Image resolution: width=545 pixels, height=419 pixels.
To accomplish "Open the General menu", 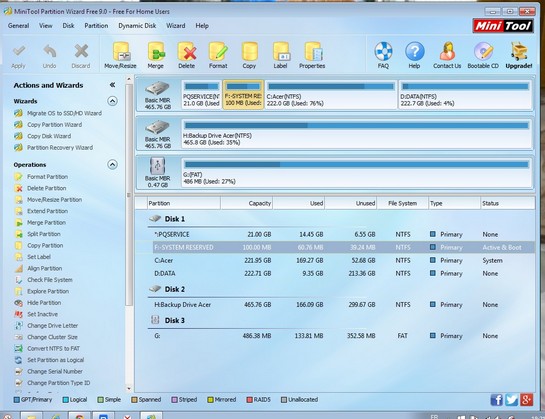I will pyautogui.click(x=18, y=26).
